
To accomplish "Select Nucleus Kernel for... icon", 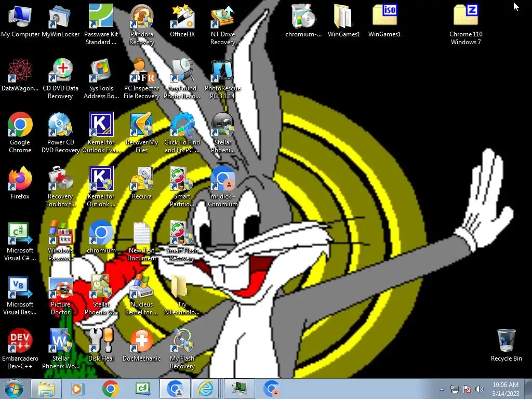I will (142, 295).
